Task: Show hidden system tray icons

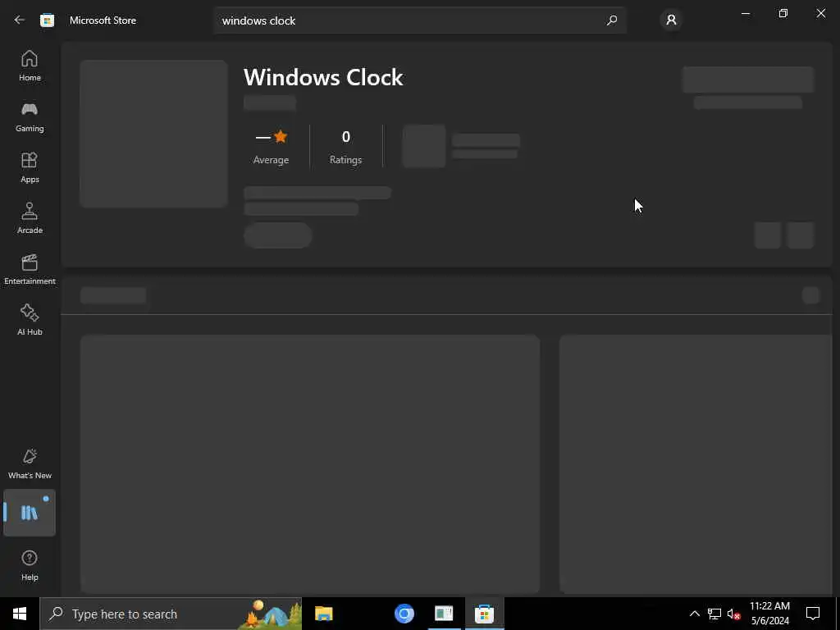Action: (x=694, y=614)
